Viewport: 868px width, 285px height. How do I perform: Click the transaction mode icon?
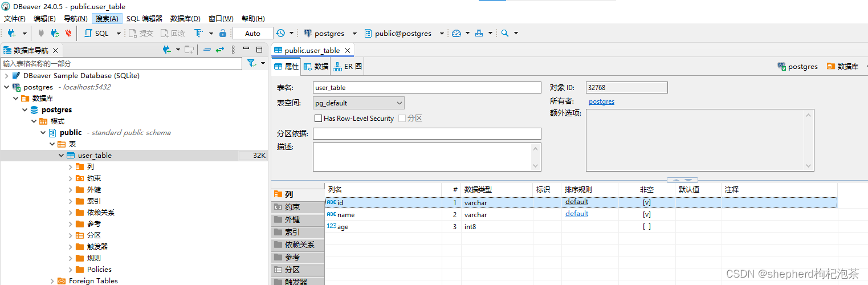[198, 34]
